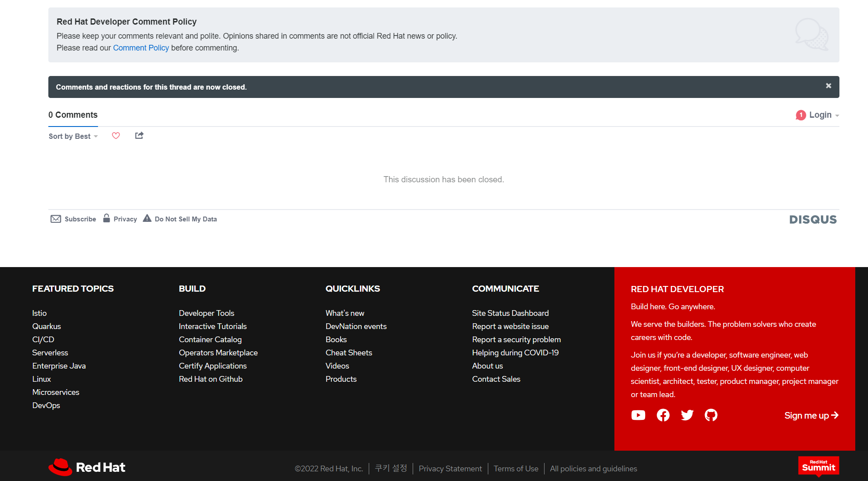Click the DISQUS logo
This screenshot has height=481, width=868.
point(813,220)
